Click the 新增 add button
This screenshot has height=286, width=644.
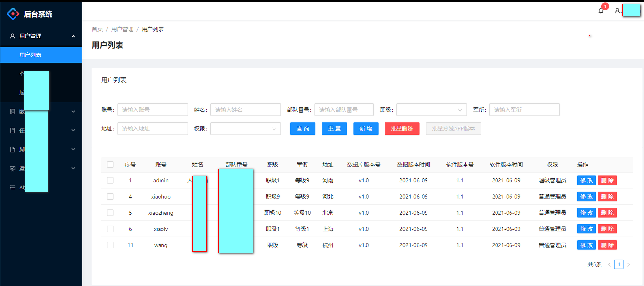tap(366, 128)
